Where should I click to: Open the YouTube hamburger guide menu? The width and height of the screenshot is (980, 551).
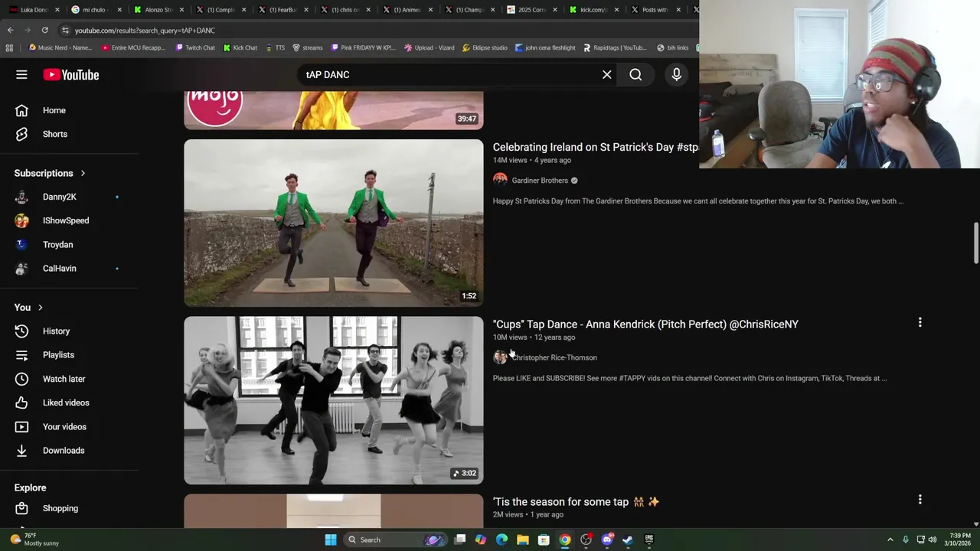21,74
